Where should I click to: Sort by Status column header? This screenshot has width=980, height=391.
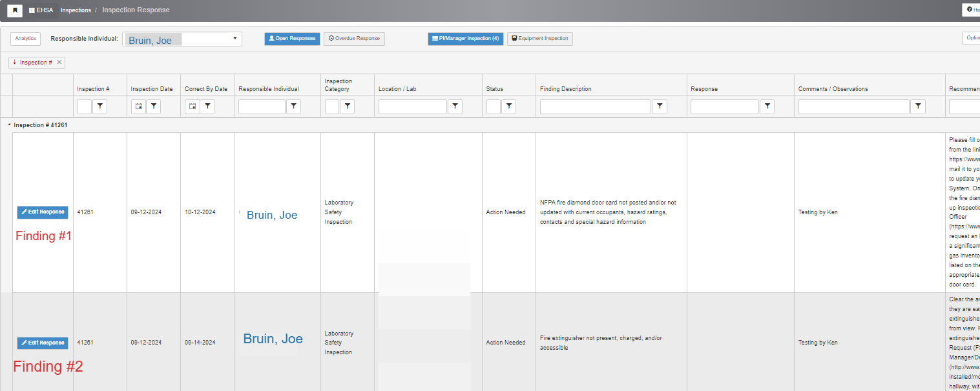(495, 89)
